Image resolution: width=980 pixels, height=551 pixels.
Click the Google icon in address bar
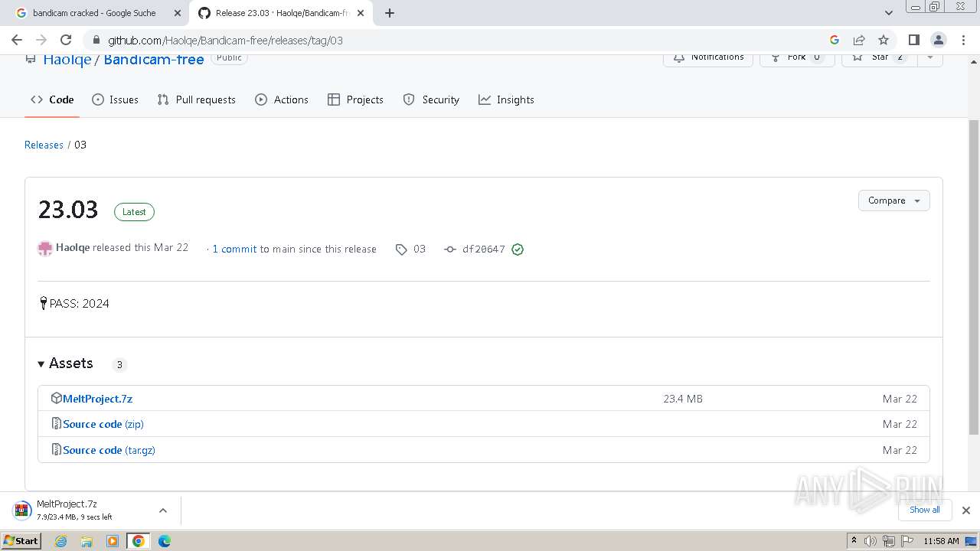point(835,40)
